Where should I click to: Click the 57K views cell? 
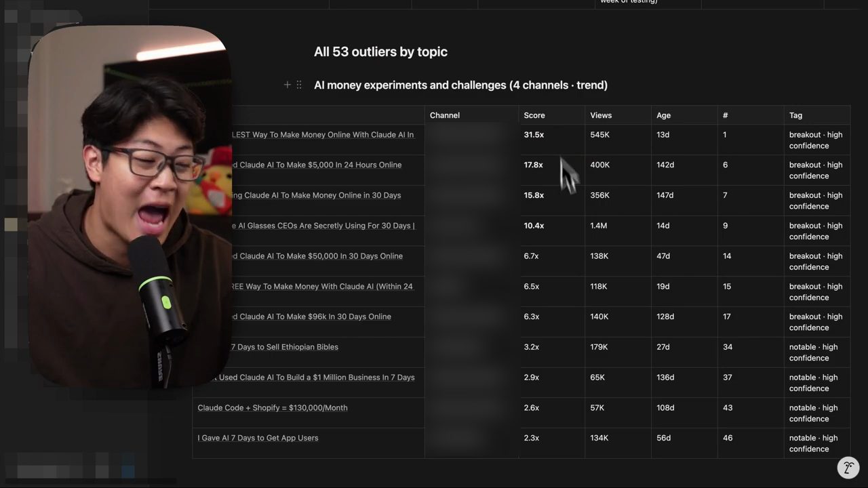pos(618,413)
